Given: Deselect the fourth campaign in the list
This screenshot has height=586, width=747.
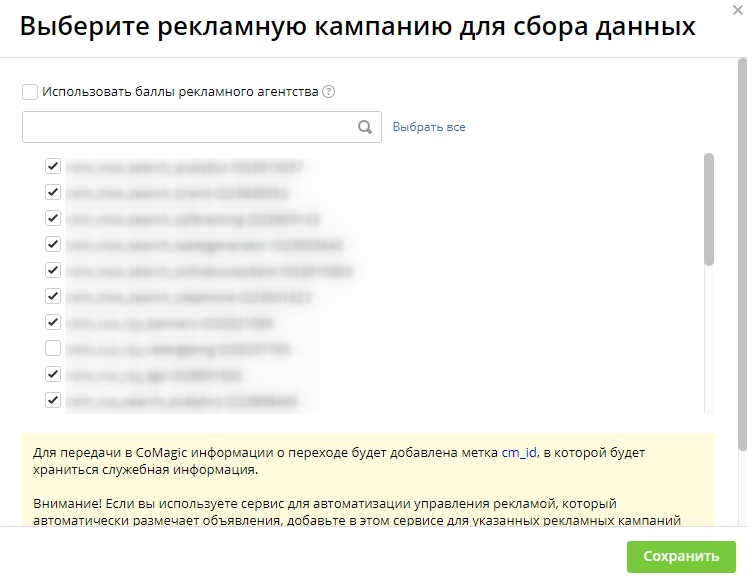Looking at the screenshot, I should tap(53, 244).
